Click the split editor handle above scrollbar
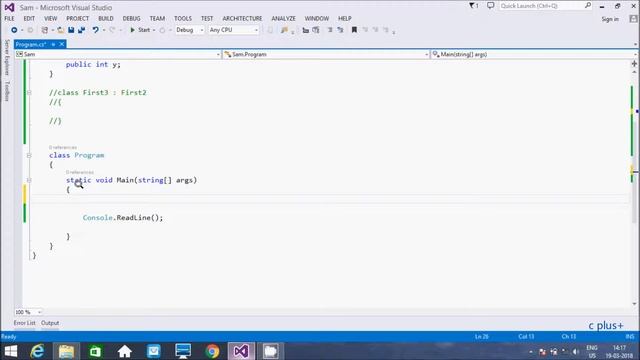The height and width of the screenshot is (360, 640). (634, 64)
